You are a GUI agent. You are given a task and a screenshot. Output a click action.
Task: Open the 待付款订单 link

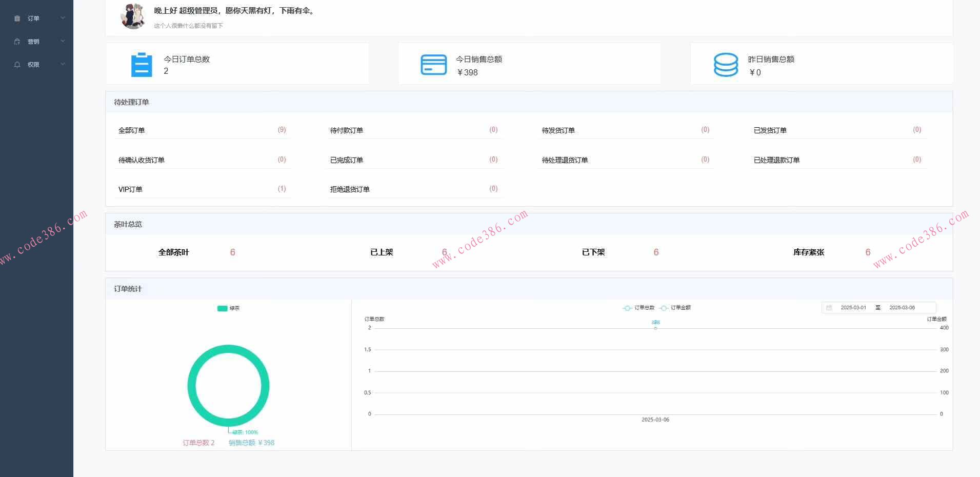347,130
